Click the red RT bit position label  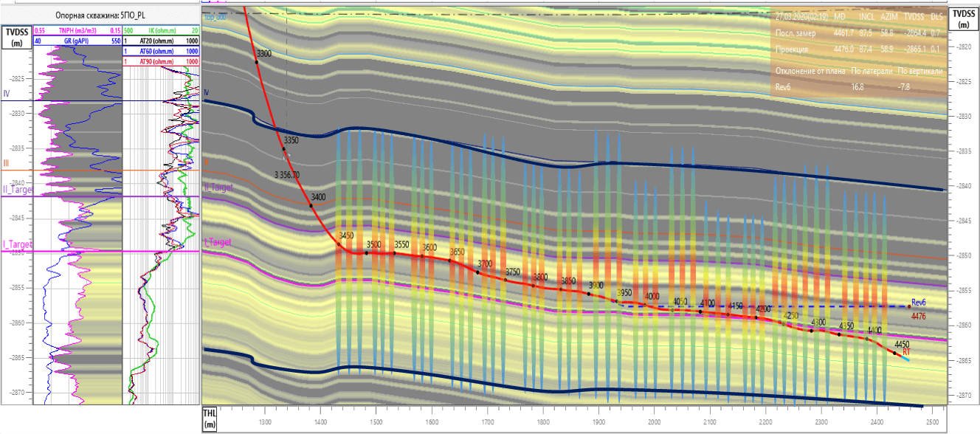tap(906, 352)
